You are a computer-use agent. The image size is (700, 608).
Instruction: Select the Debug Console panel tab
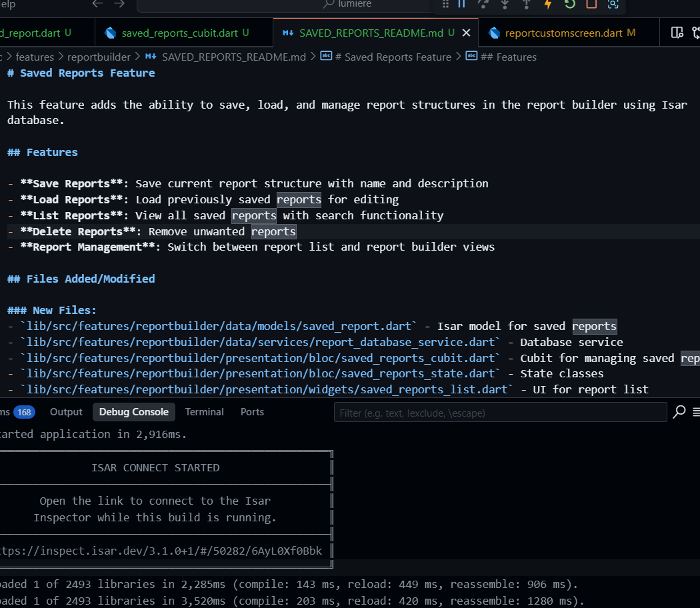click(x=134, y=412)
